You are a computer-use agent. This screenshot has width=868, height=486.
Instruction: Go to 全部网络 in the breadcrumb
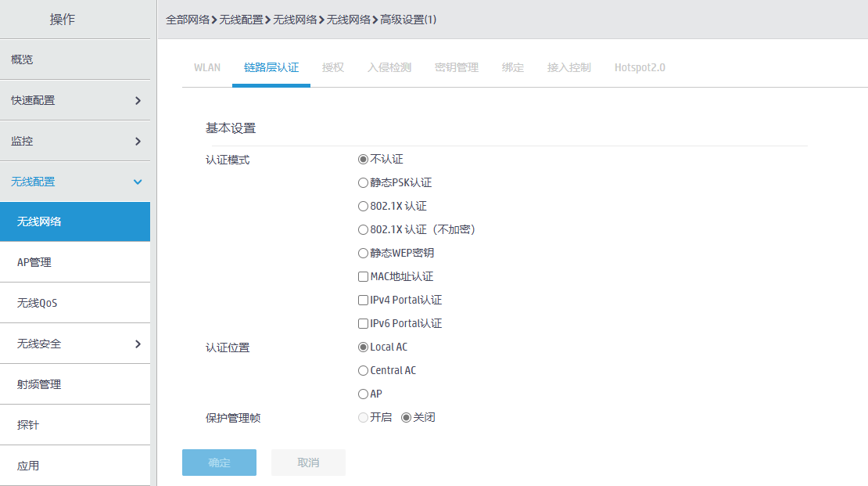pos(188,20)
